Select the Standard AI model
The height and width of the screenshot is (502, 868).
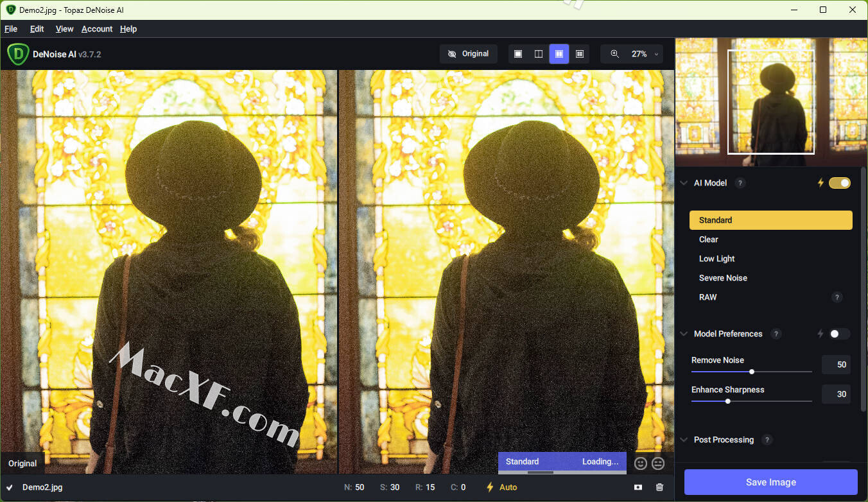click(771, 220)
